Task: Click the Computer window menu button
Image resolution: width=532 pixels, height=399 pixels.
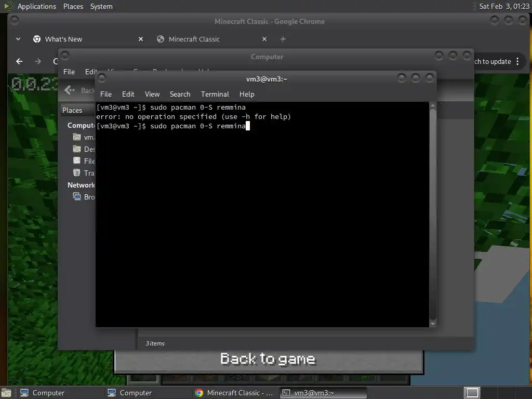Action: pos(65,55)
